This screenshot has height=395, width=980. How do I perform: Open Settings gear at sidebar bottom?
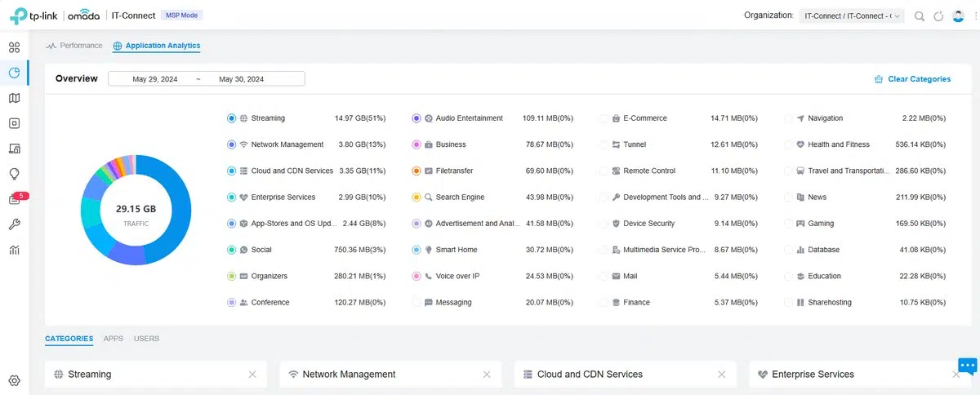(x=14, y=380)
